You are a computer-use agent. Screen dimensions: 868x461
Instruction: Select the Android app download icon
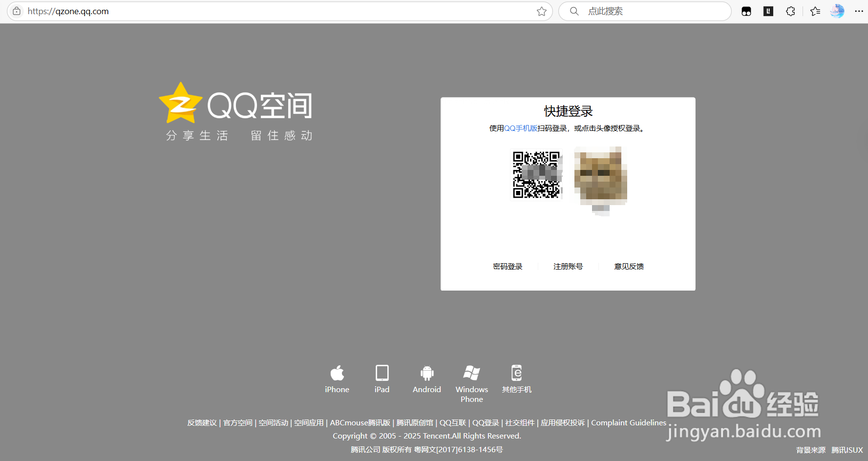(x=426, y=374)
